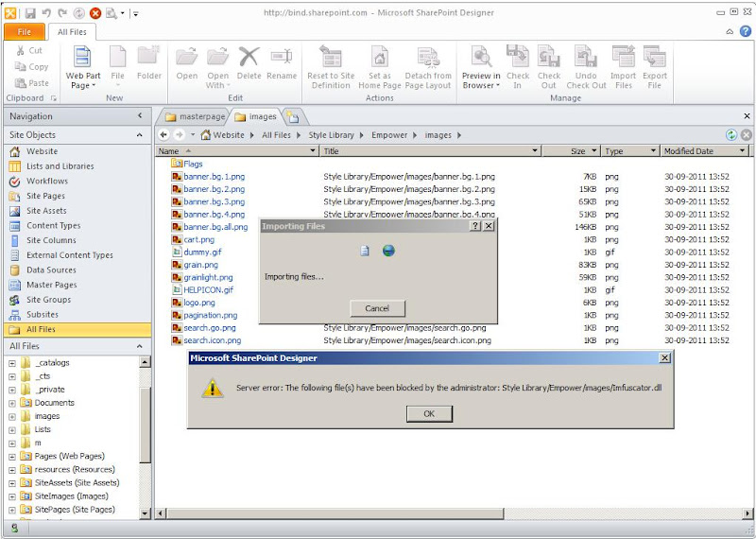Expand the Documents folder tree node
The height and width of the screenshot is (539, 756).
12,403
